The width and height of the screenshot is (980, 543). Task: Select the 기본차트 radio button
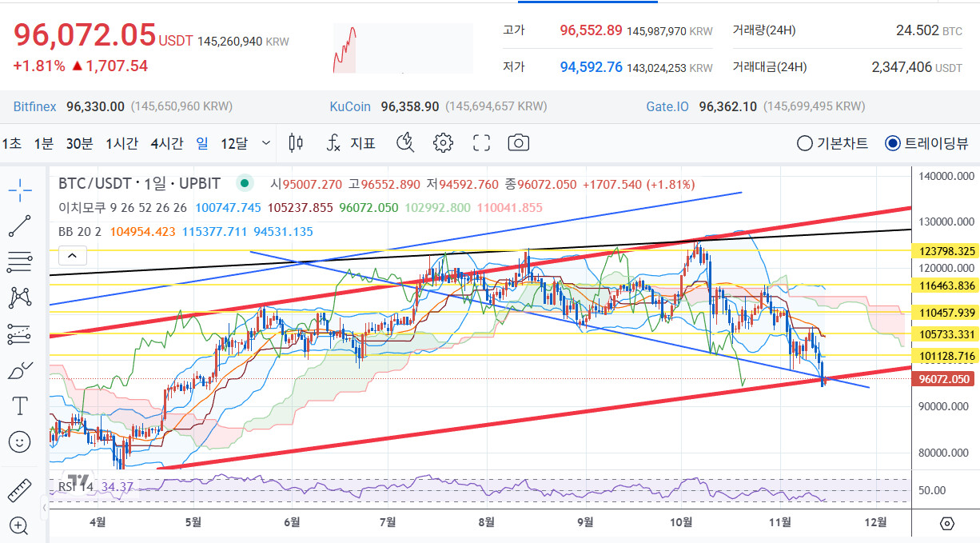pos(805,144)
